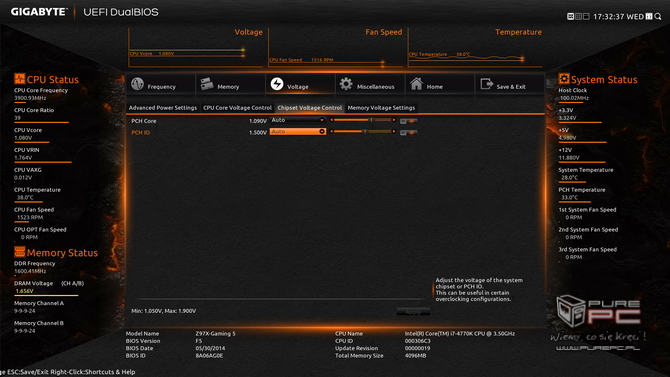670x377 pixels.
Task: Select the Voltage menu tab
Action: tap(300, 84)
